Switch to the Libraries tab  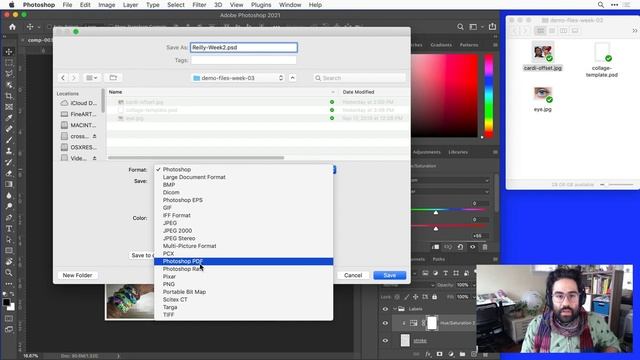[x=458, y=152]
